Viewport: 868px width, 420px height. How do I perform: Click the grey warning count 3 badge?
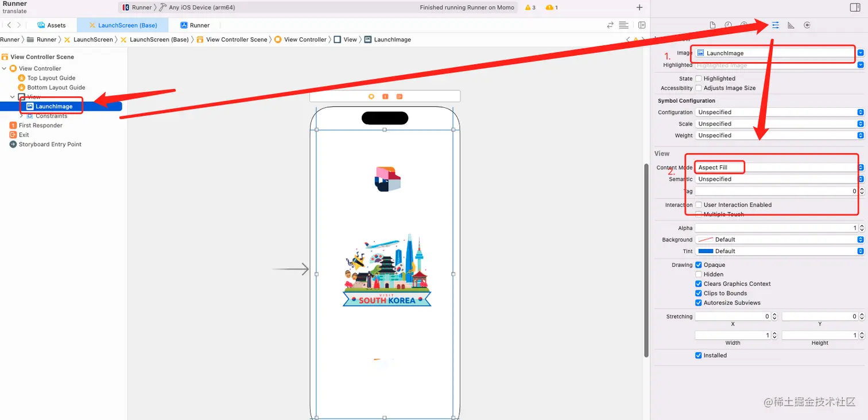[x=529, y=7]
